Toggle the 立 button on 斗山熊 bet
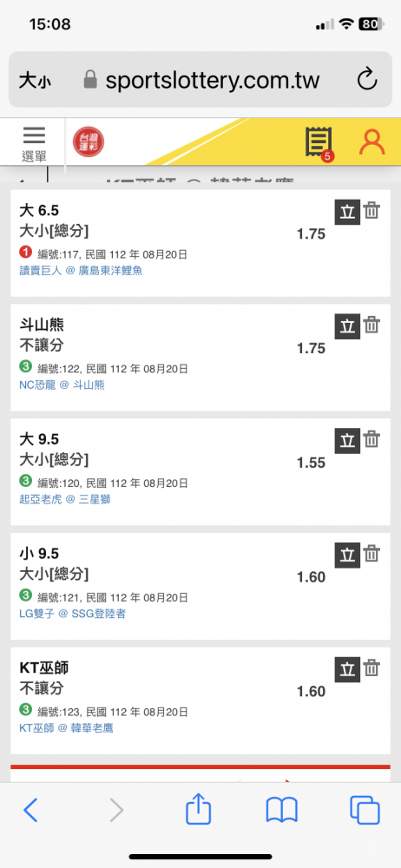Image resolution: width=401 pixels, height=868 pixels. (347, 326)
